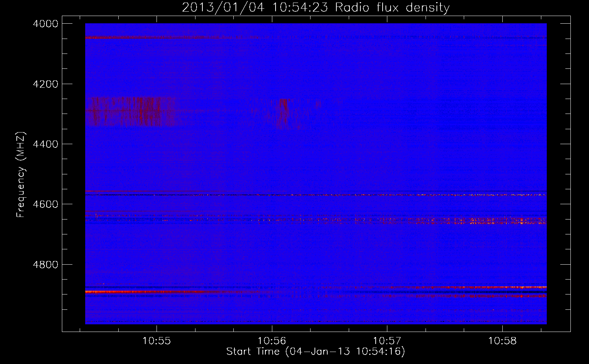Click the 4400 frequency tick label
This screenshot has width=589, height=364.
[x=46, y=144]
